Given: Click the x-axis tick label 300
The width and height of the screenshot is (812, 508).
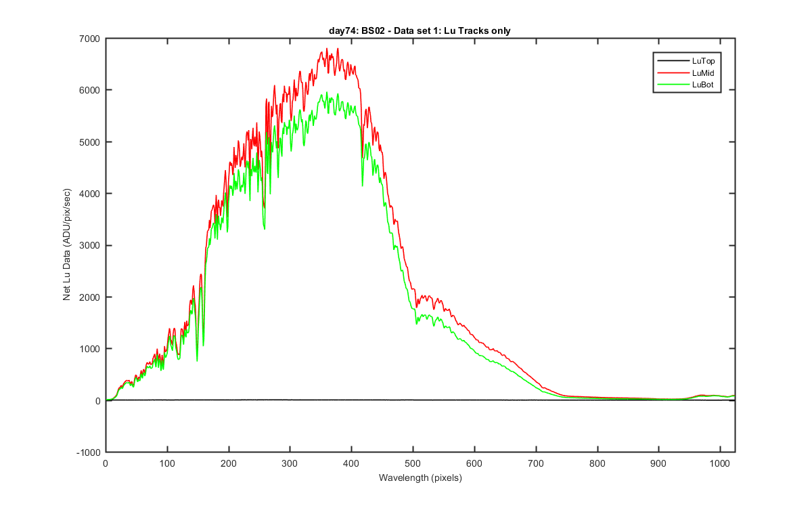Looking at the screenshot, I should click(290, 463).
